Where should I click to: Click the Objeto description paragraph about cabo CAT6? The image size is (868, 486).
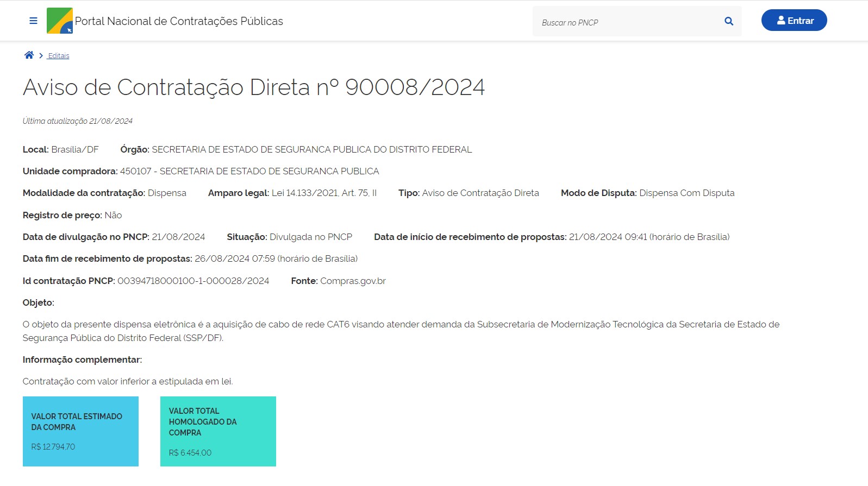coord(401,331)
